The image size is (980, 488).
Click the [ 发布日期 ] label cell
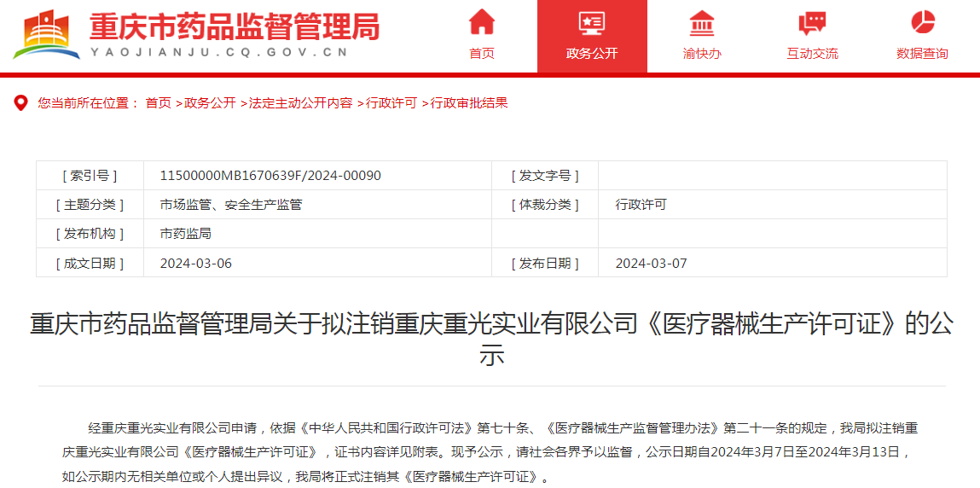pyautogui.click(x=545, y=263)
